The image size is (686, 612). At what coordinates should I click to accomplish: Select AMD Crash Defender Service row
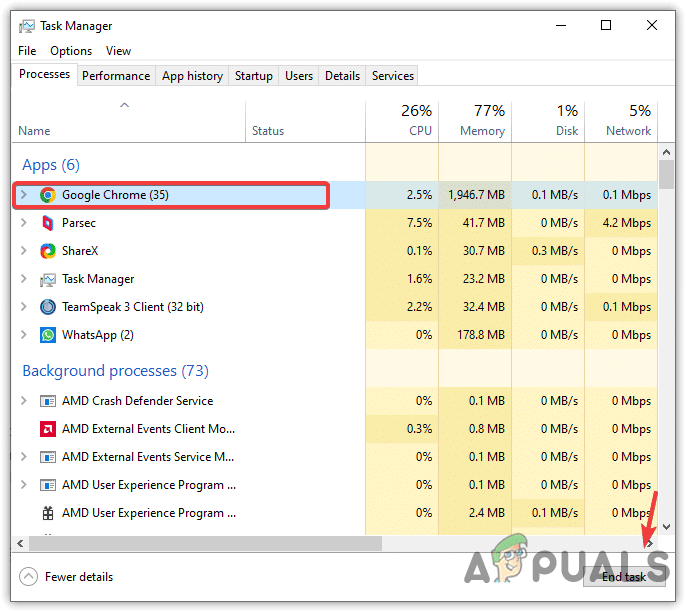coord(335,401)
